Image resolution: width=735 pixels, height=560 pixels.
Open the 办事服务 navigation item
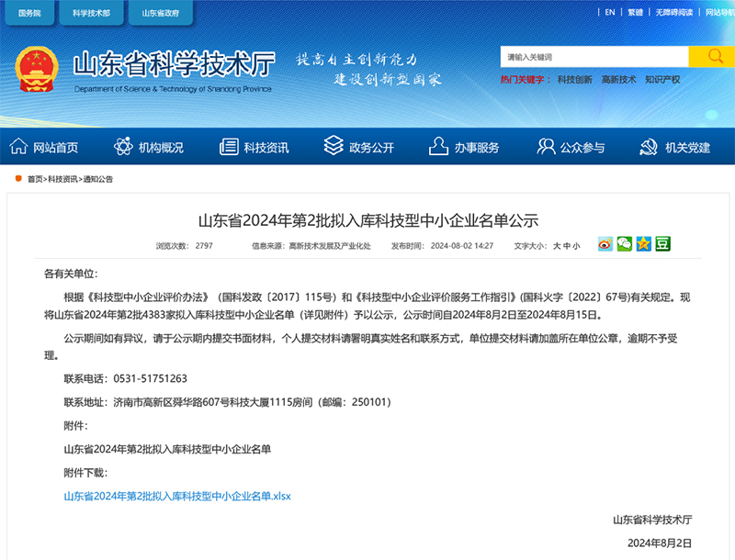click(x=465, y=148)
